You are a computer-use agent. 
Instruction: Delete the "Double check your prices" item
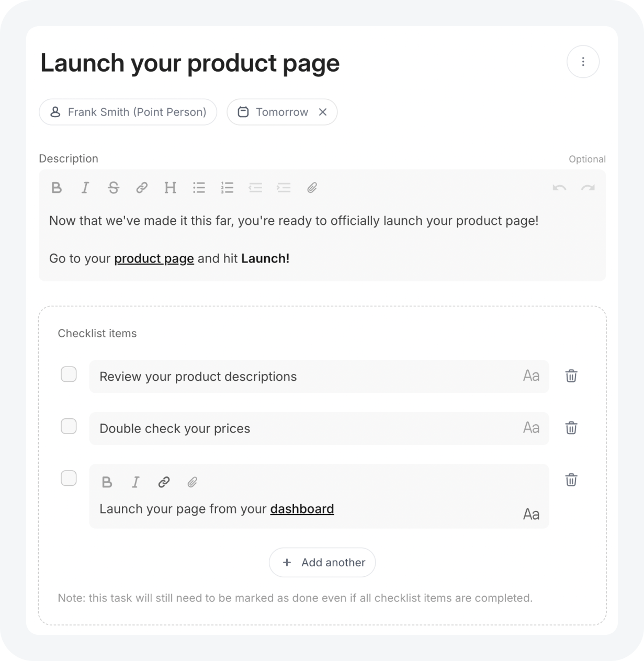pos(571,428)
